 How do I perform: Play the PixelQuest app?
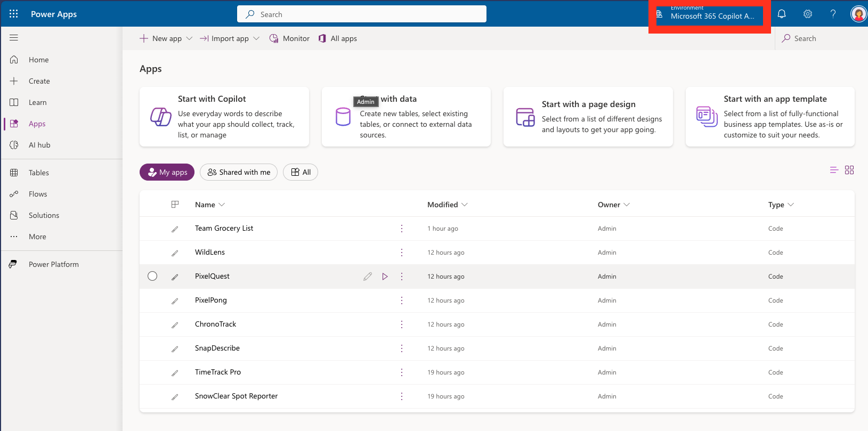(x=385, y=277)
